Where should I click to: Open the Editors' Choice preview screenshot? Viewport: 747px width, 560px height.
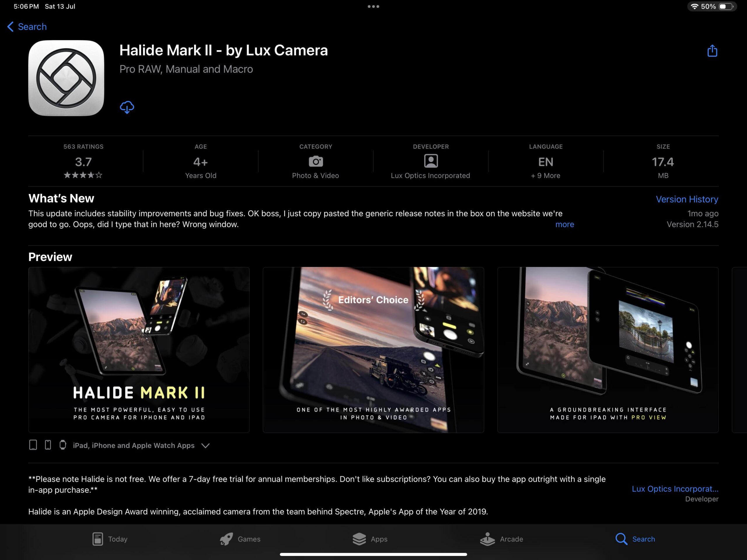tap(373, 350)
